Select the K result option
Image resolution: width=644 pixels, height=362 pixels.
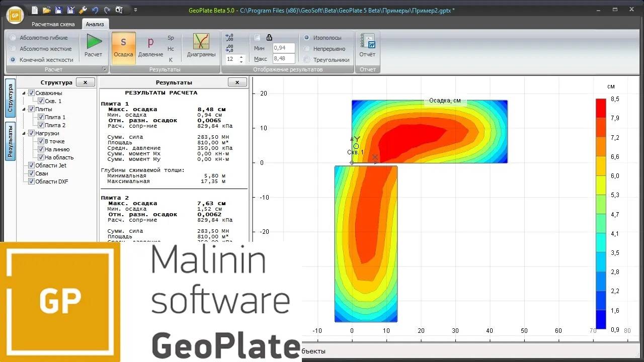171,60
